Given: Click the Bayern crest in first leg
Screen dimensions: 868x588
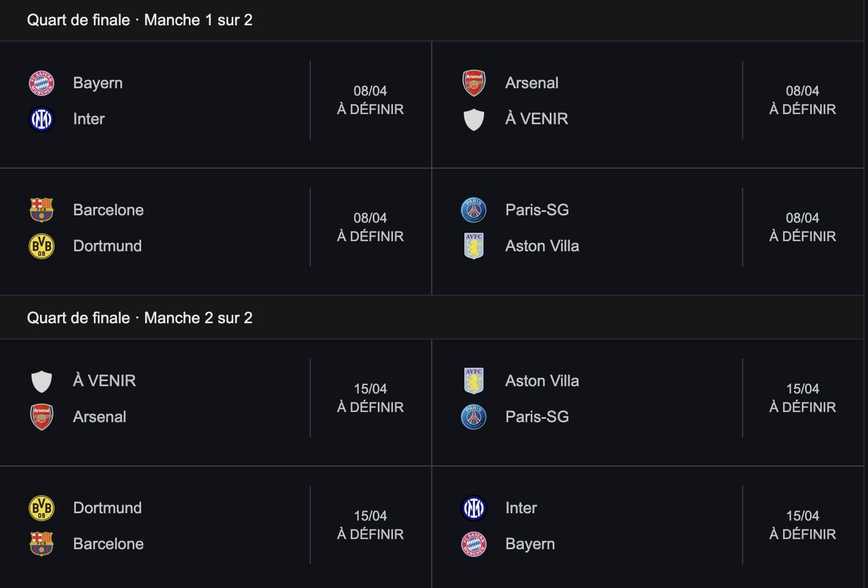Looking at the screenshot, I should click(41, 83).
